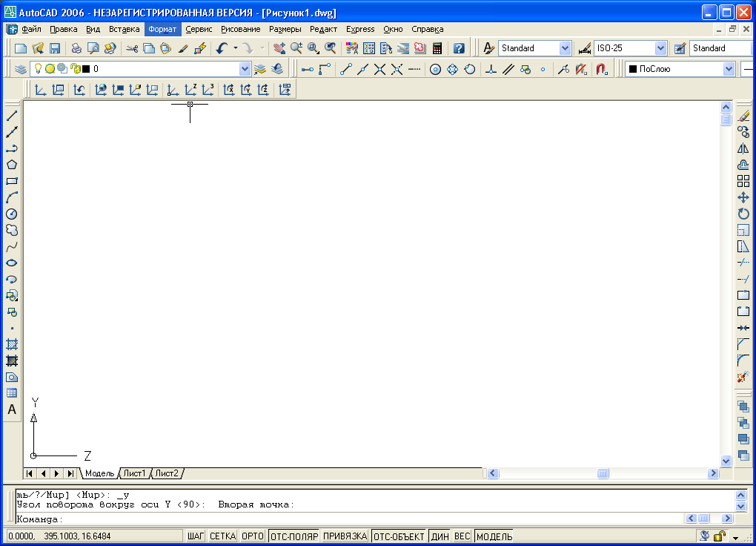Open status bar tray settings arrow
The height and width of the screenshot is (546, 756).
[736, 537]
